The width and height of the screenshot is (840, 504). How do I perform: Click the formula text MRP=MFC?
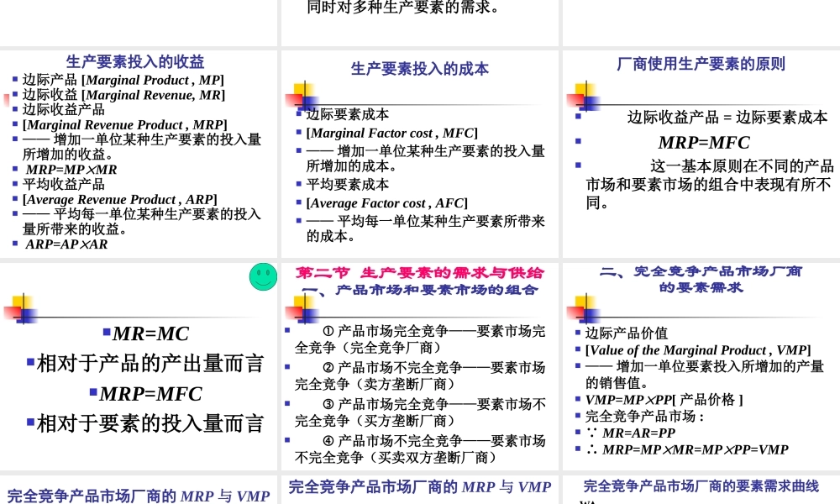coord(704,143)
